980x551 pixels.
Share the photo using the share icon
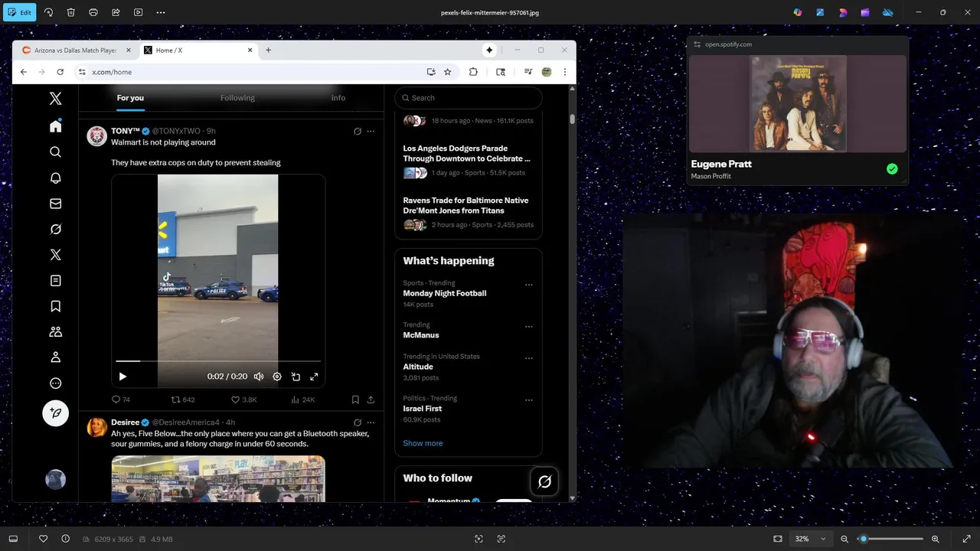(x=116, y=12)
